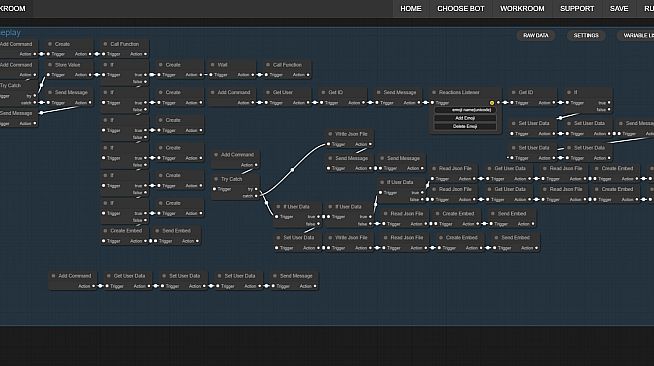Click the Action port of Wait
Viewport: 654px width, 366px height.
252,75
